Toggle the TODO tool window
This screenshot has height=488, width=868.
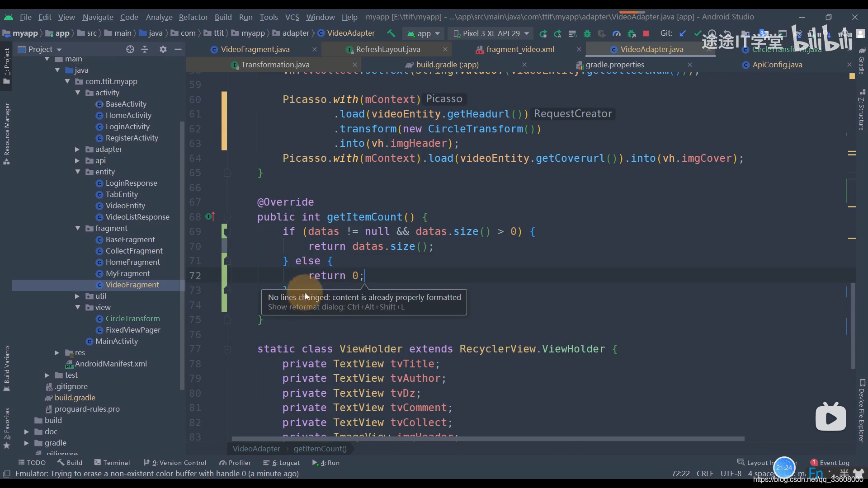point(32,462)
